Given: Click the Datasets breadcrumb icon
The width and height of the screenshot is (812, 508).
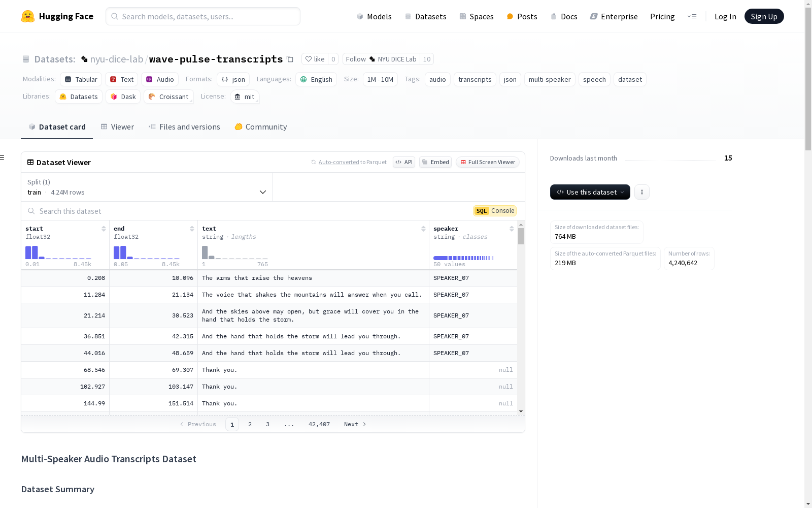Looking at the screenshot, I should pyautogui.click(x=26, y=59).
